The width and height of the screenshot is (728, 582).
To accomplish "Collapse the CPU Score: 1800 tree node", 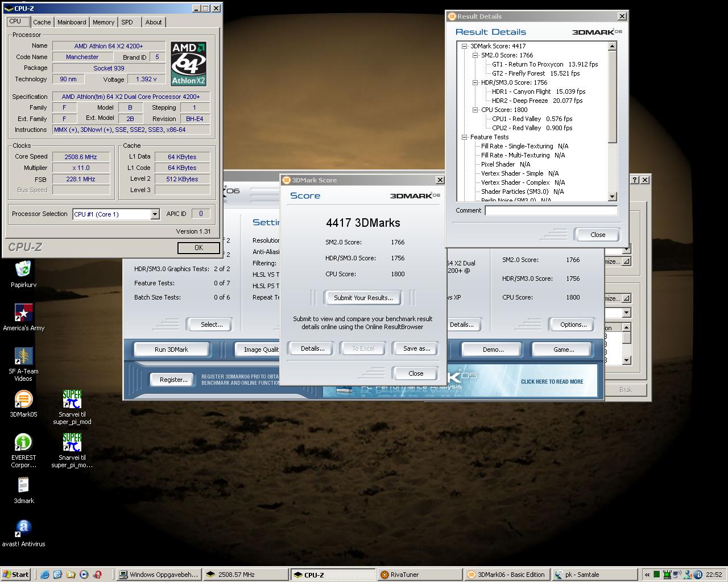I will point(475,110).
